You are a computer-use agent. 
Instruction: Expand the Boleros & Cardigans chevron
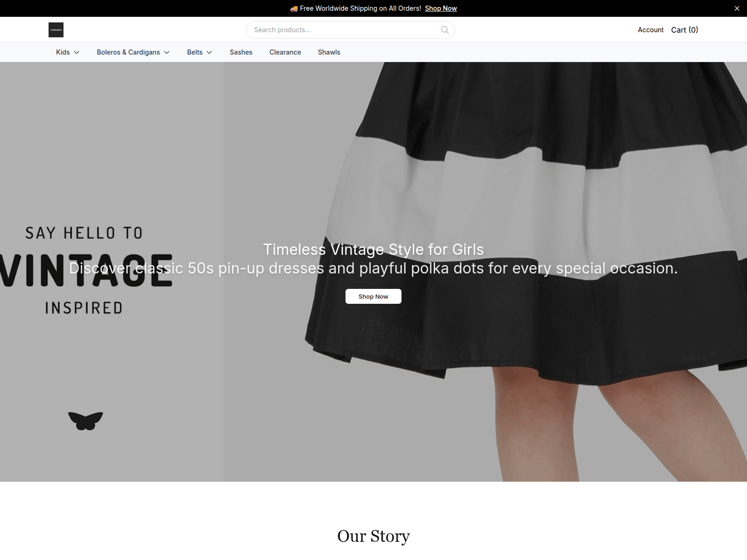coord(167,52)
